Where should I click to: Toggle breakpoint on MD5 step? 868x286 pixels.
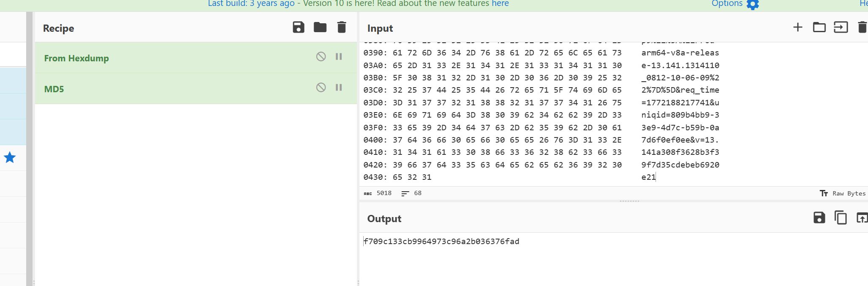339,88
